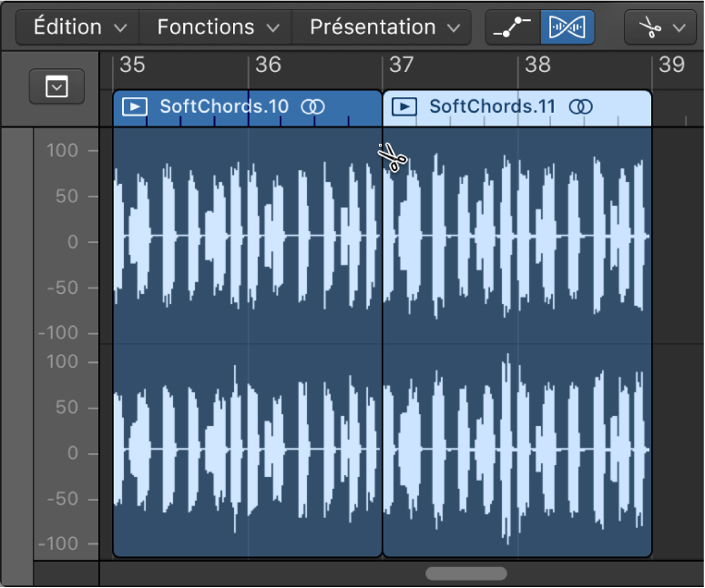This screenshot has width=705, height=588.
Task: Click bar 39 in the ruler
Action: coord(671,66)
